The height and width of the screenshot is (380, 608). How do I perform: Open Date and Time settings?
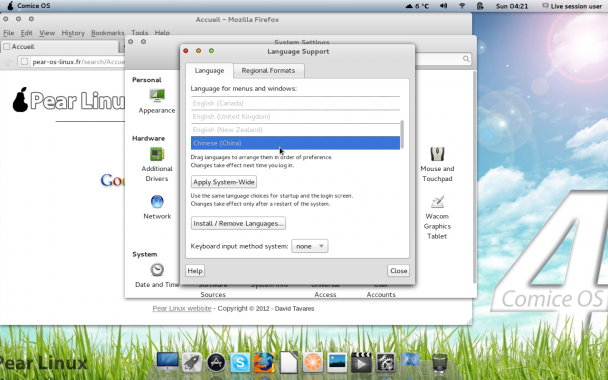point(157,269)
